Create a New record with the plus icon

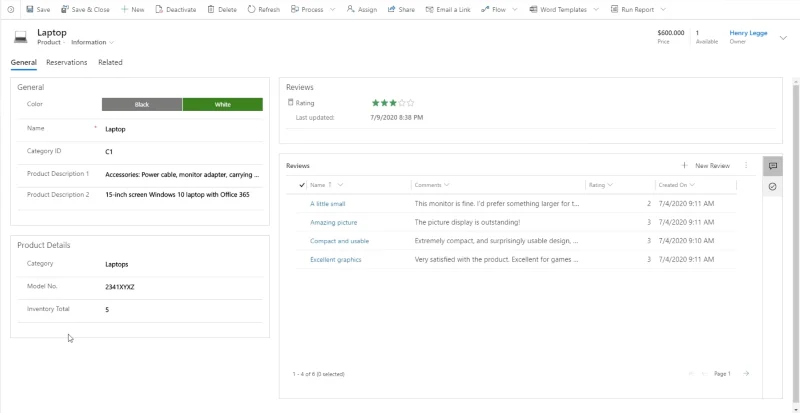coord(124,9)
